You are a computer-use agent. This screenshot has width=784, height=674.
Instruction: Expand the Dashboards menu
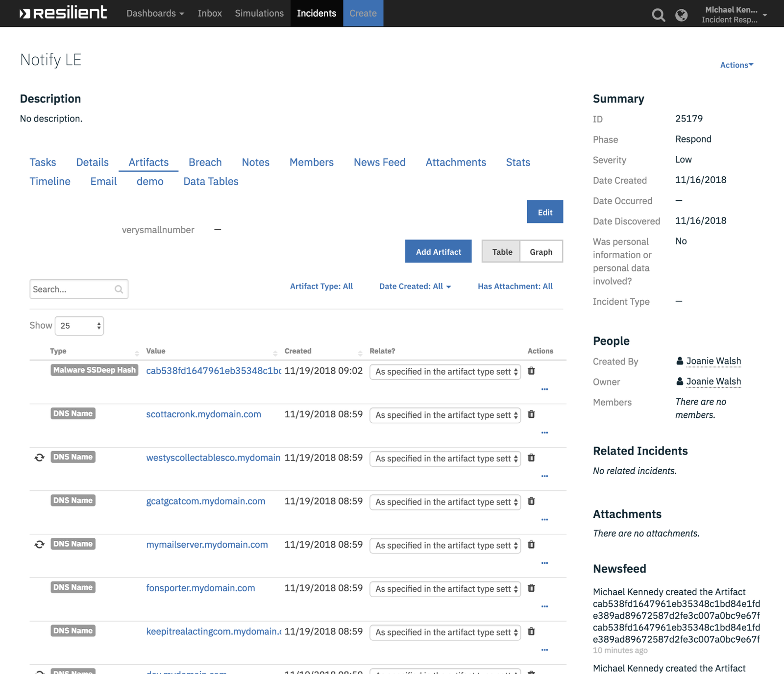tap(155, 13)
